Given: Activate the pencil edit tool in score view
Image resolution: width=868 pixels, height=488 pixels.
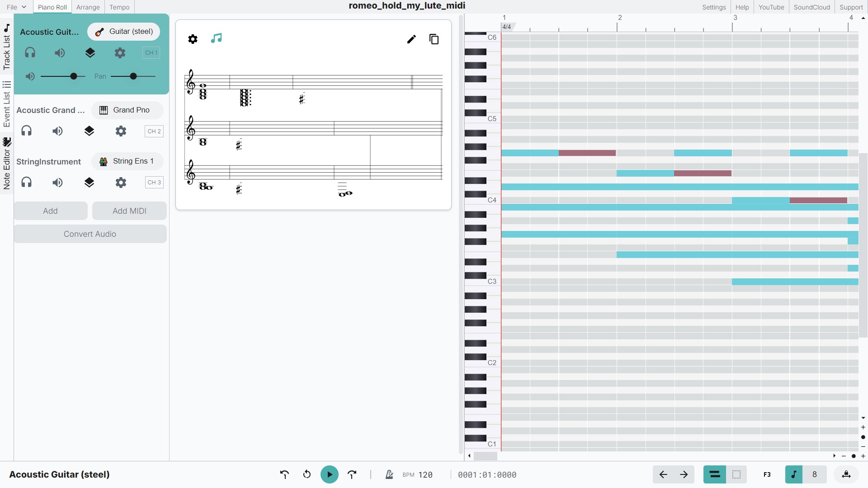Looking at the screenshot, I should point(411,39).
